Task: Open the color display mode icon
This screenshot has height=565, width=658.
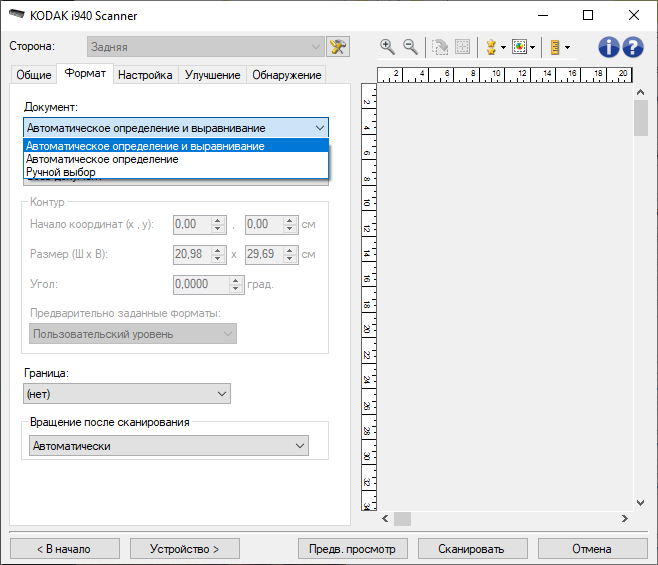Action: 520,47
